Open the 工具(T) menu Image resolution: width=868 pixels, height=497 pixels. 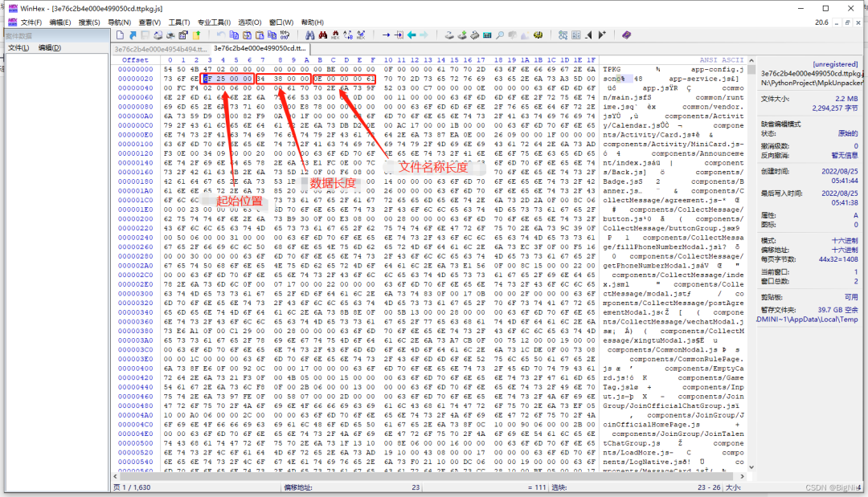coord(178,22)
